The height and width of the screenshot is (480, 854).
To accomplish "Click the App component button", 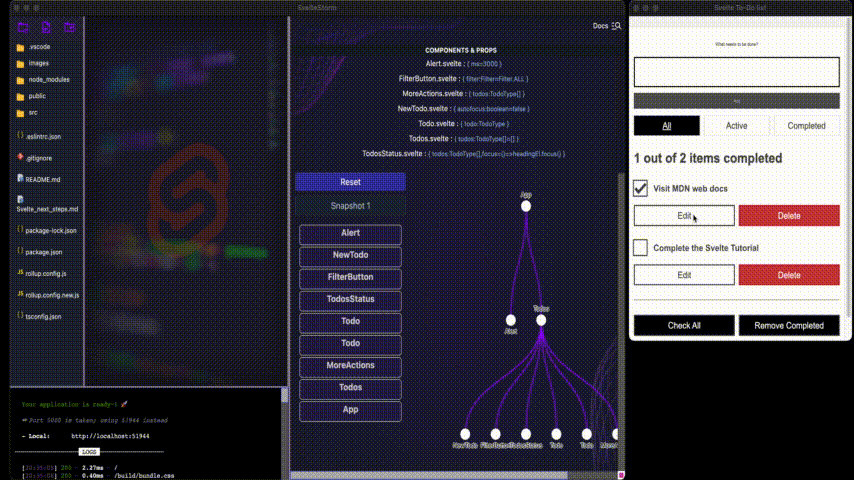I will [350, 410].
